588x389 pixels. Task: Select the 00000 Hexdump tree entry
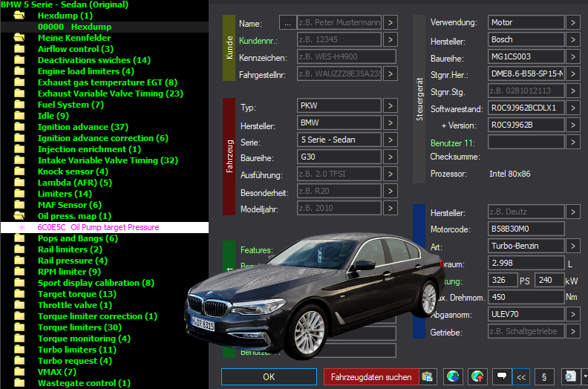tap(75, 27)
